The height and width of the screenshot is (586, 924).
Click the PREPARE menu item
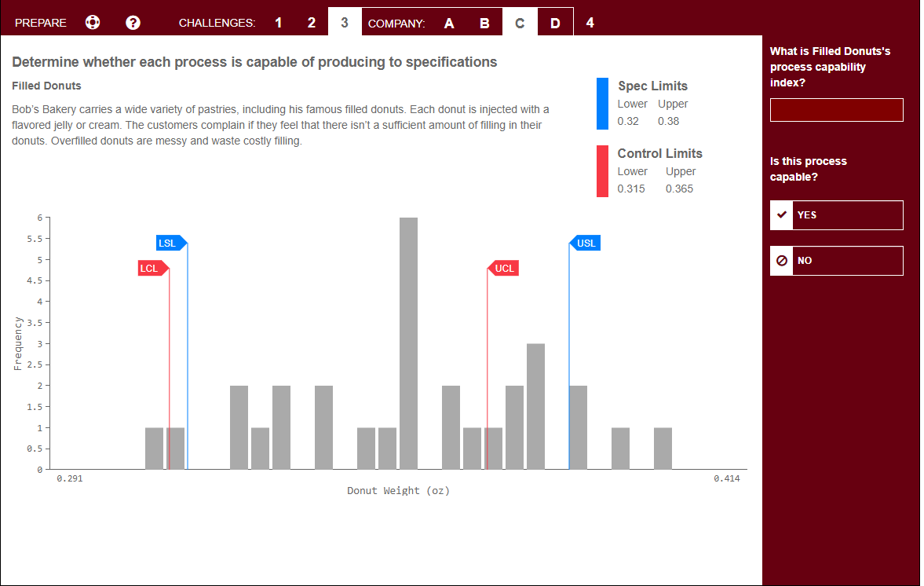pyautogui.click(x=41, y=23)
